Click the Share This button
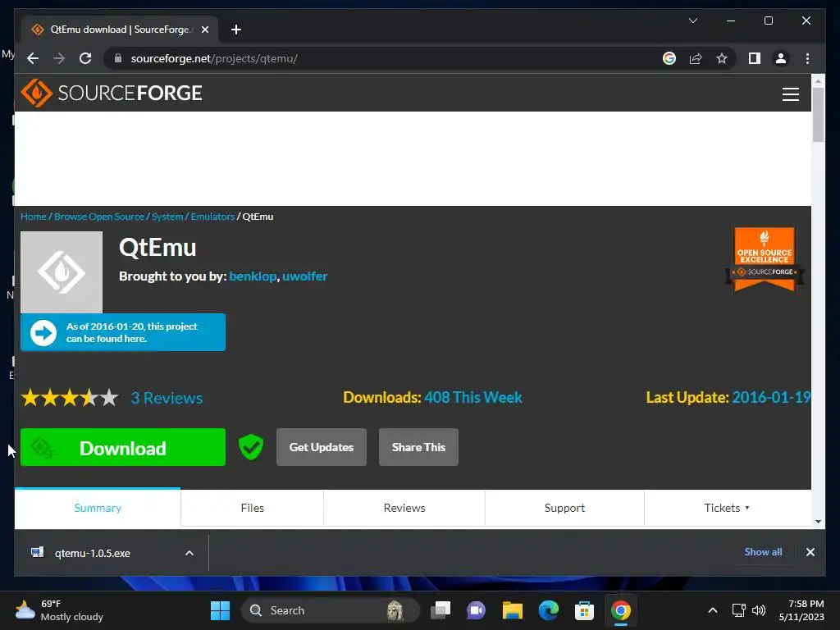The image size is (840, 630). [418, 447]
